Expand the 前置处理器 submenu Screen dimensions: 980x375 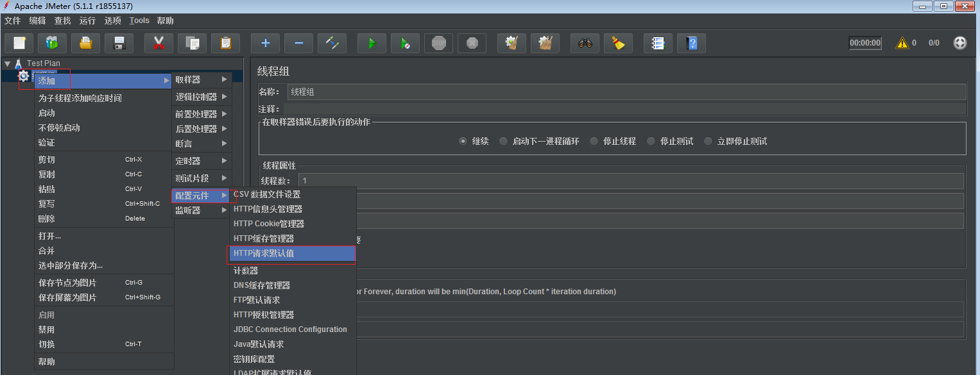click(202, 114)
